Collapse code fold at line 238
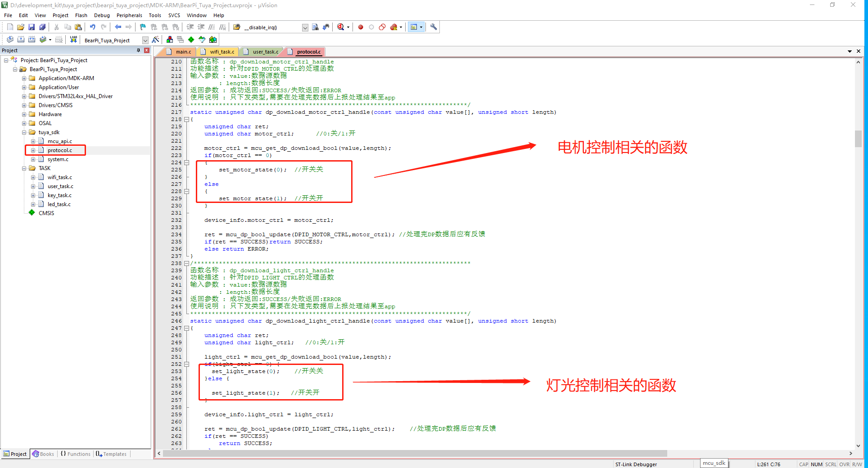 pos(186,263)
